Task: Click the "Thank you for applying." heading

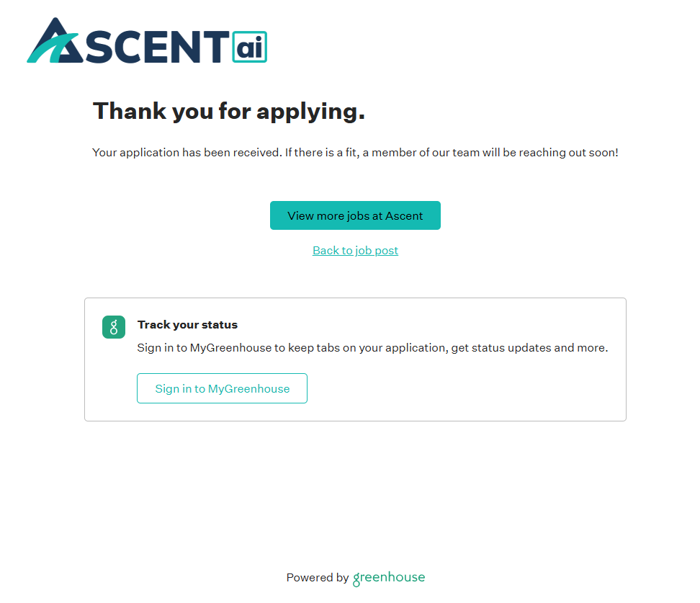Action: click(229, 111)
